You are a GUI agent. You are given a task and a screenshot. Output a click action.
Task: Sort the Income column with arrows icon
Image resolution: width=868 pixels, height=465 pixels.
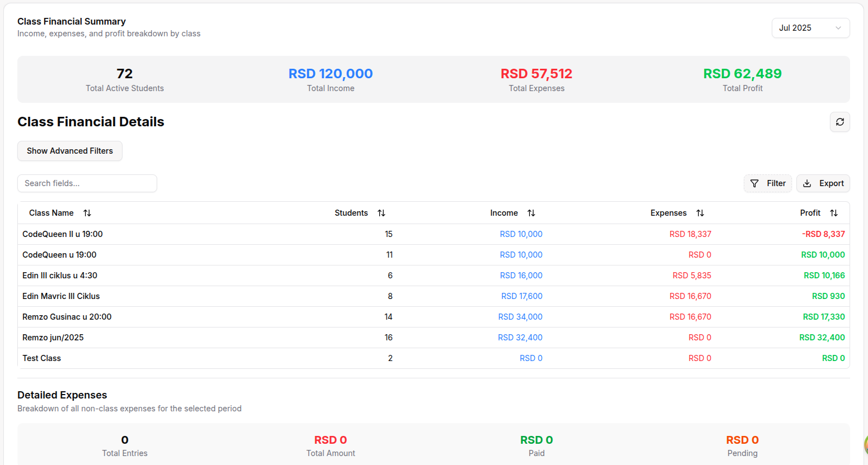point(531,213)
